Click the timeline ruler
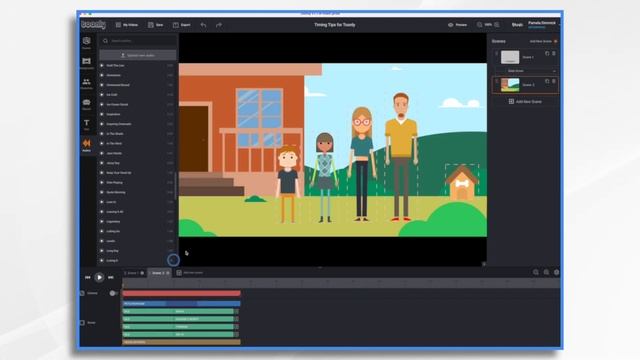This screenshot has width=640, height=360. [x=341, y=283]
